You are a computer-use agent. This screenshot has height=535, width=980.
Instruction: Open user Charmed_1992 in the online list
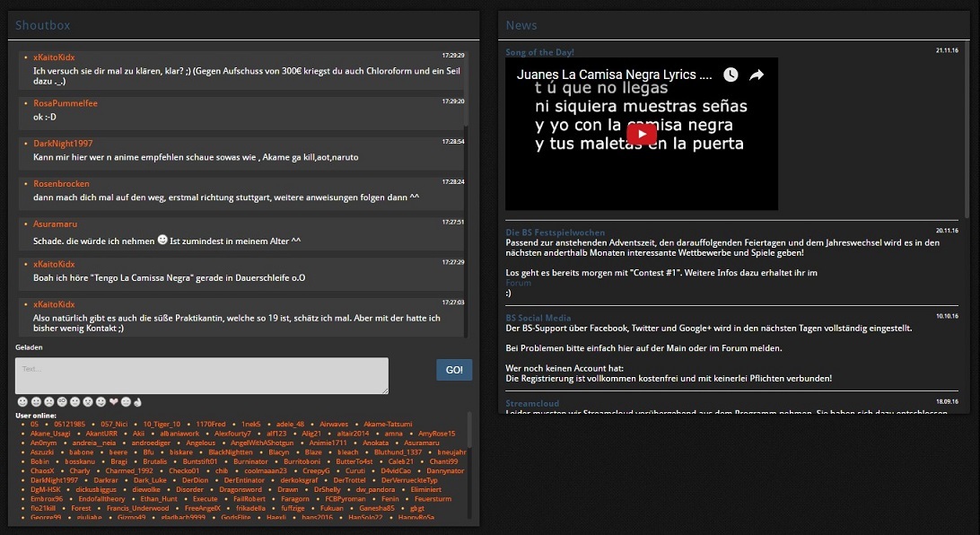click(129, 470)
